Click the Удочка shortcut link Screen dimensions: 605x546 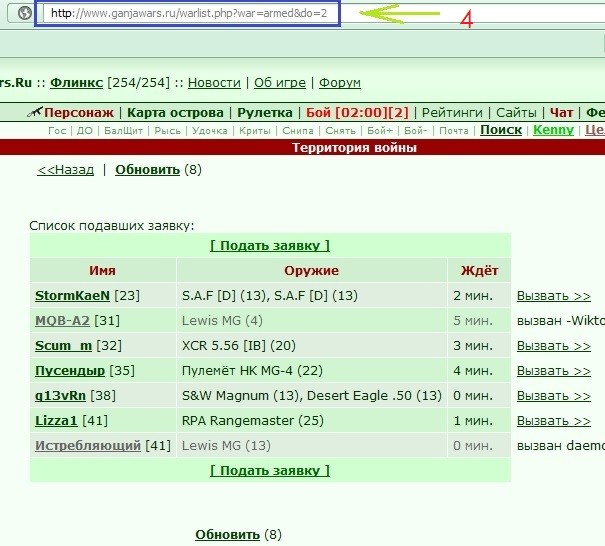(210, 131)
